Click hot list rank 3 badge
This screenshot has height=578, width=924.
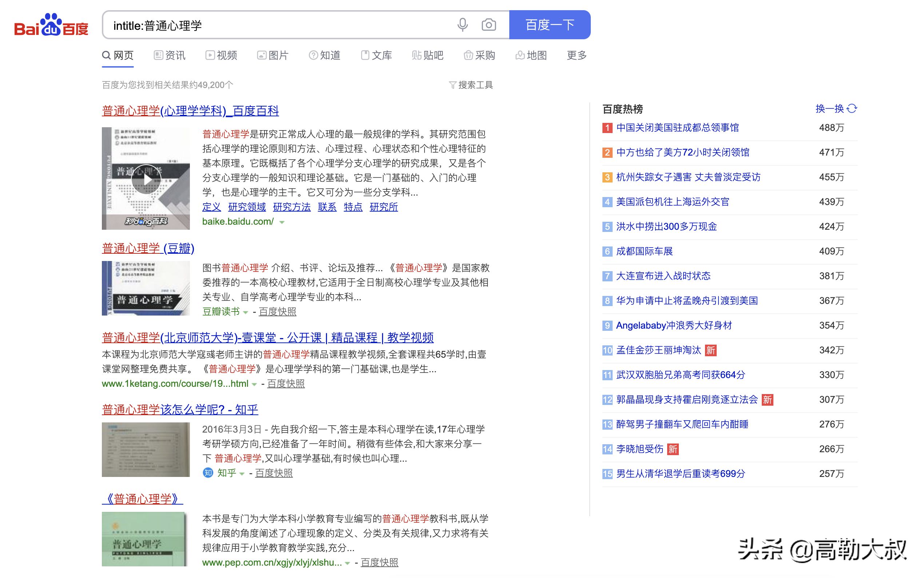click(607, 177)
